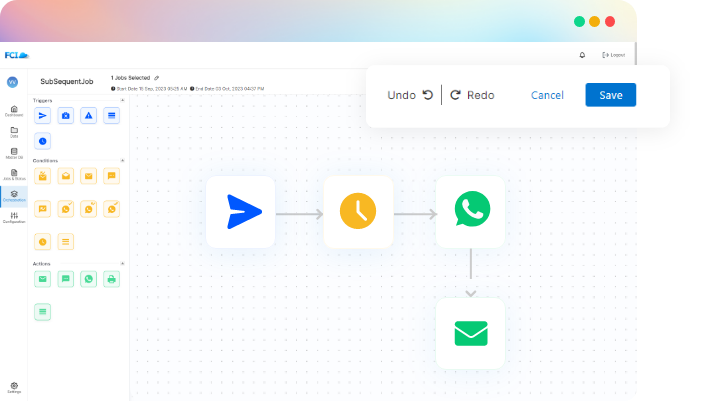Select the green email node on canvas
Image resolution: width=703 pixels, height=418 pixels.
point(470,333)
